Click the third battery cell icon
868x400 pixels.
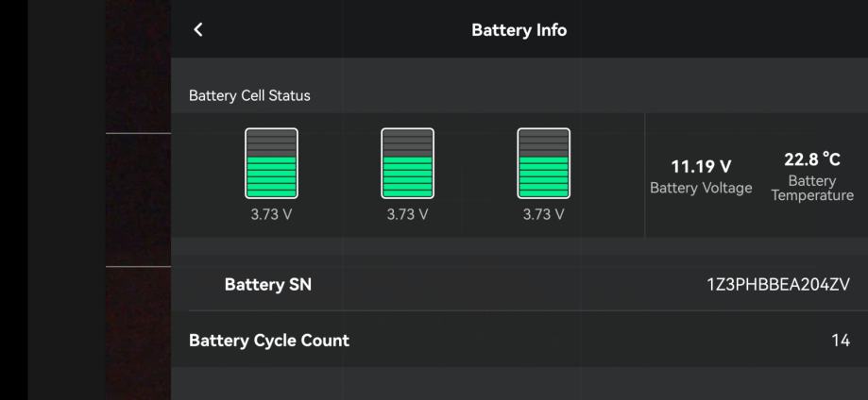click(543, 163)
